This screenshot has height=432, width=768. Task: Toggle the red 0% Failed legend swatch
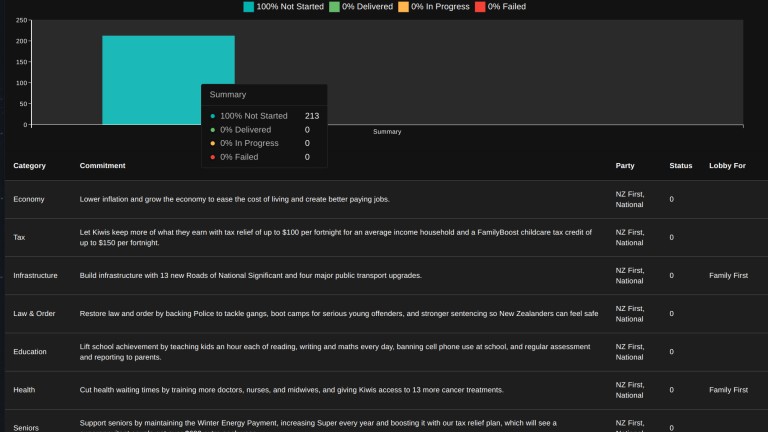480,7
